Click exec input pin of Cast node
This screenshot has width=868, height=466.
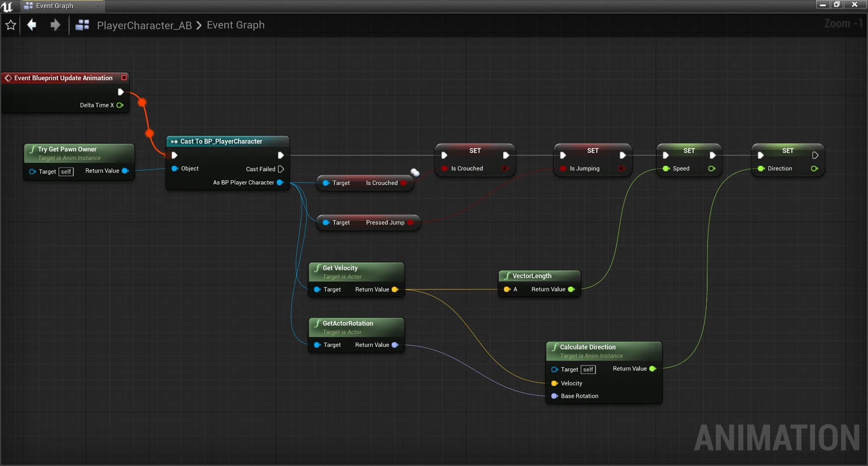tap(174, 155)
